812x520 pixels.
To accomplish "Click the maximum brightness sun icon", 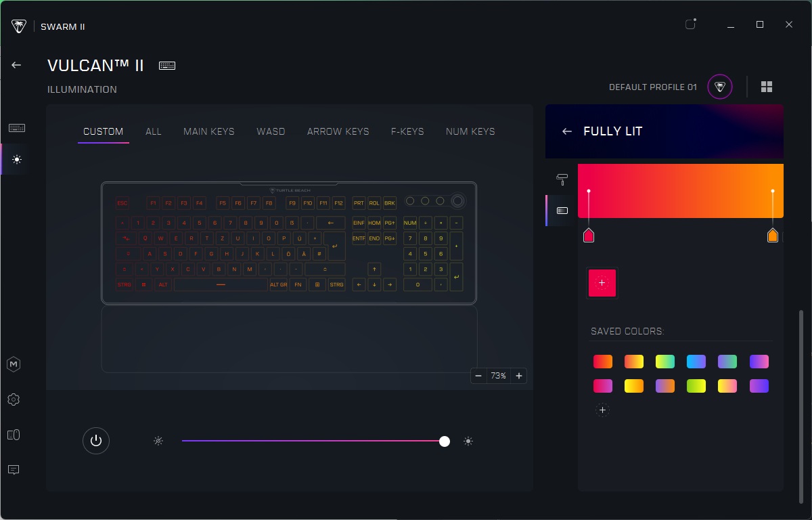I will tap(468, 441).
